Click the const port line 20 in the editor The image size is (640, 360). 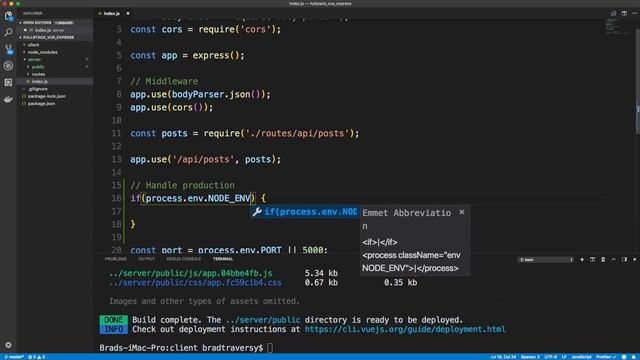click(x=229, y=250)
